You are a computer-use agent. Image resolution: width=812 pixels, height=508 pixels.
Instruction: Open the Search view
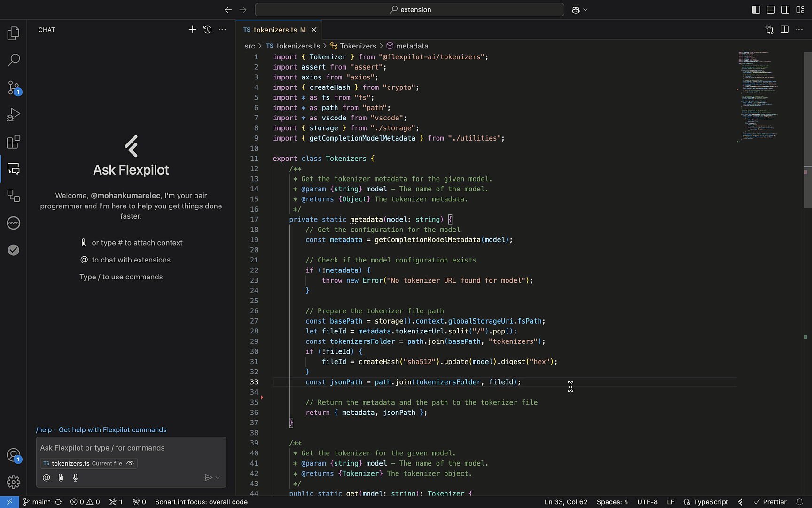pyautogui.click(x=13, y=60)
